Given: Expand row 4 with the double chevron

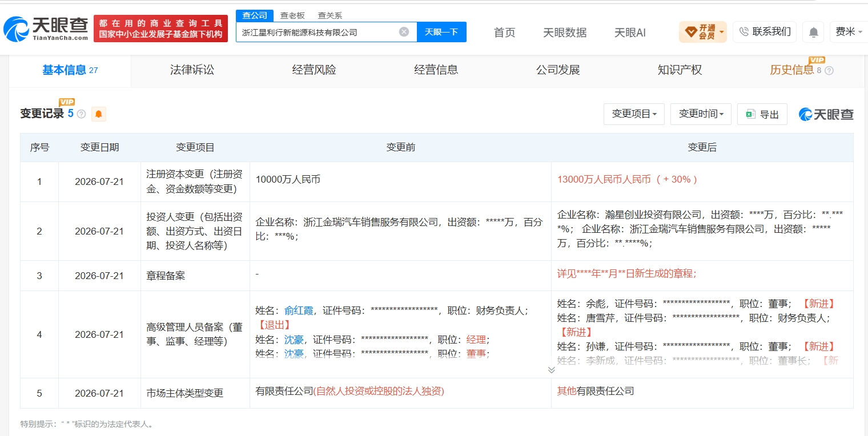Looking at the screenshot, I should click(x=551, y=370).
